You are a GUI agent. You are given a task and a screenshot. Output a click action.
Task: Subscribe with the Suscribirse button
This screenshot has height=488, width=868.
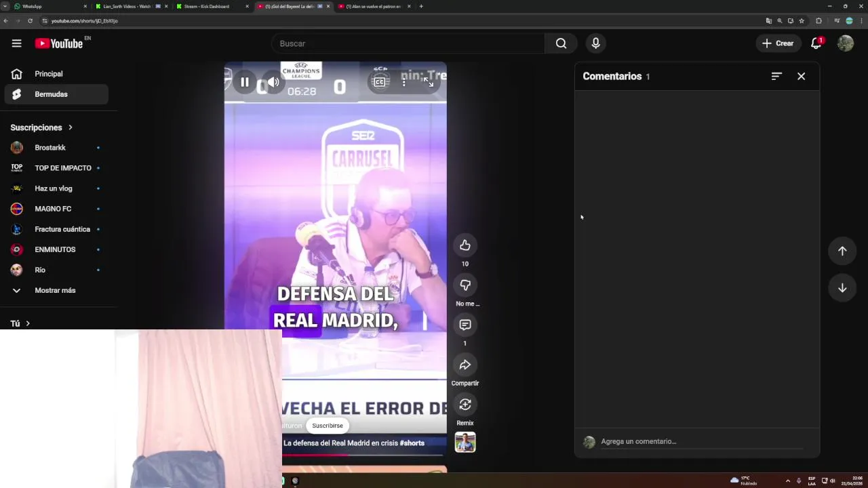pyautogui.click(x=328, y=426)
